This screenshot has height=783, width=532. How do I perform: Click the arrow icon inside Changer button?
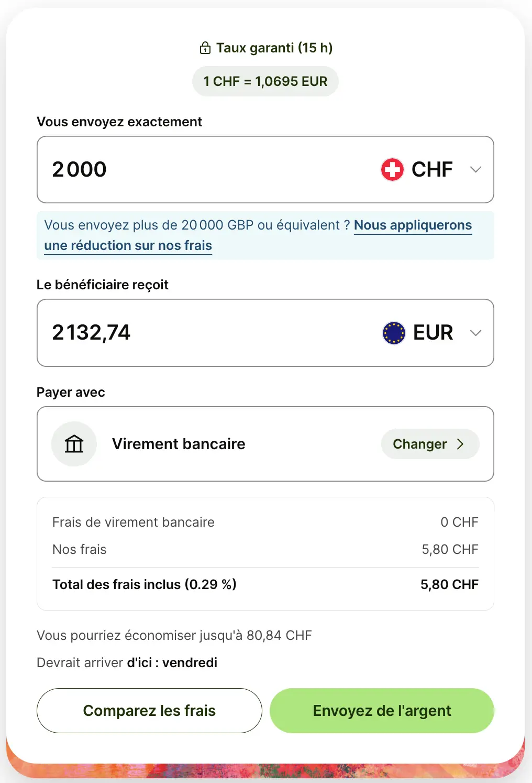[x=460, y=444]
